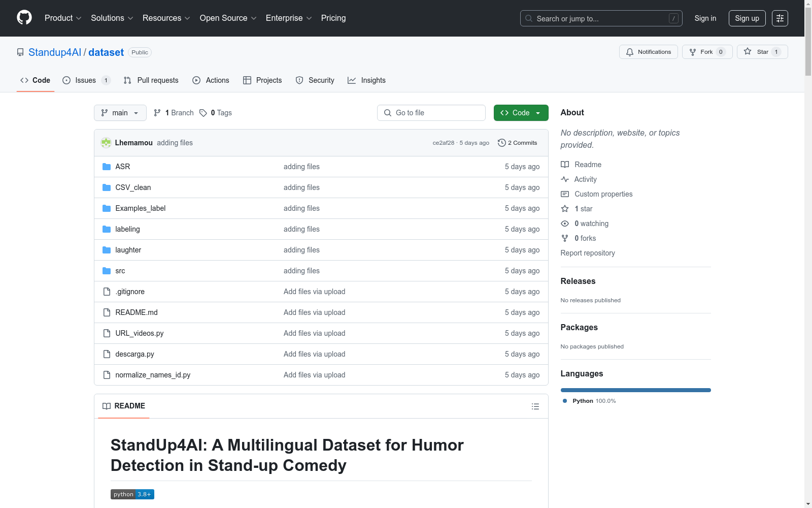
Task: Click the tag icon next to 0 Tags
Action: (203, 113)
